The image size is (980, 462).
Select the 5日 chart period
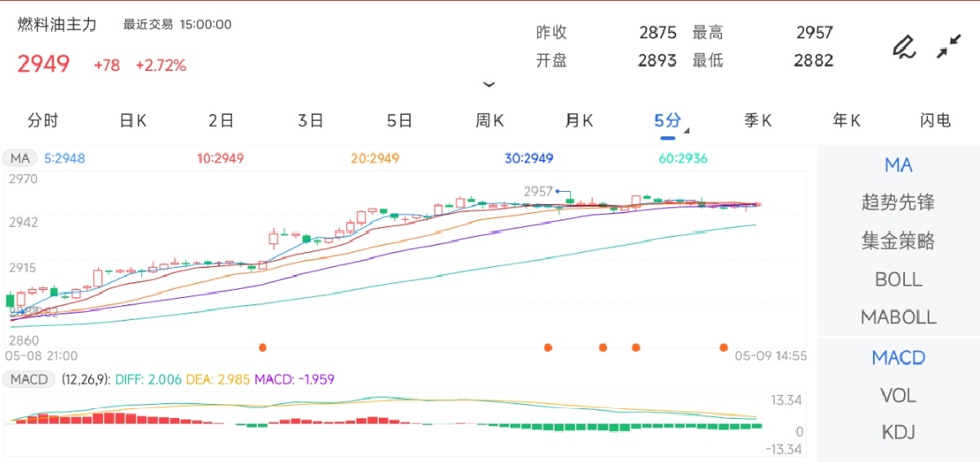(399, 121)
